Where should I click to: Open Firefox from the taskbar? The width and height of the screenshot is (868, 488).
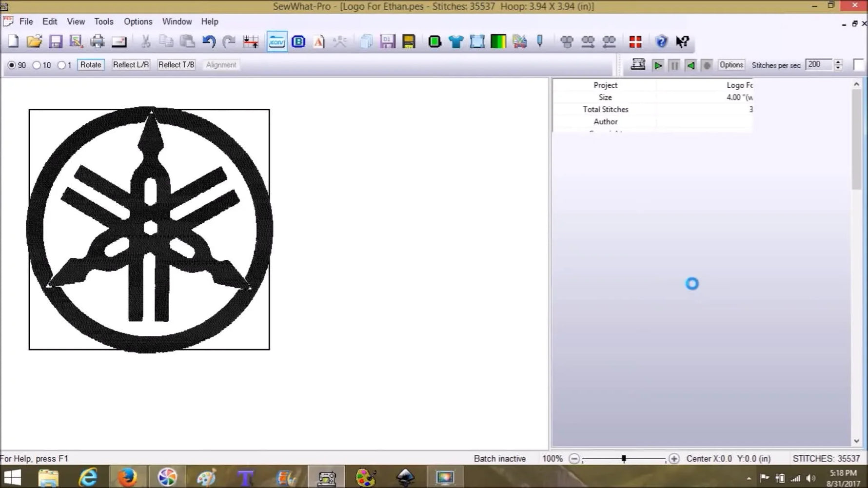pos(127,477)
